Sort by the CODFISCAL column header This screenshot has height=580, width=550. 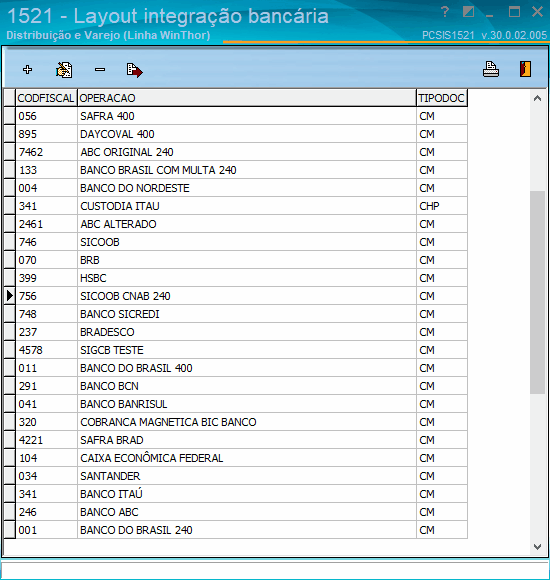coord(46,98)
